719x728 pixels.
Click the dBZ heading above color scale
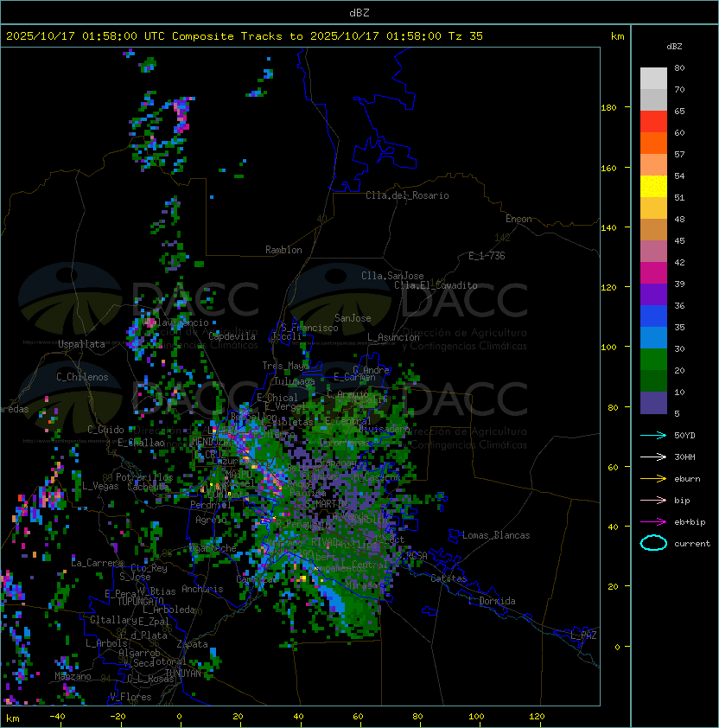pyautogui.click(x=674, y=47)
